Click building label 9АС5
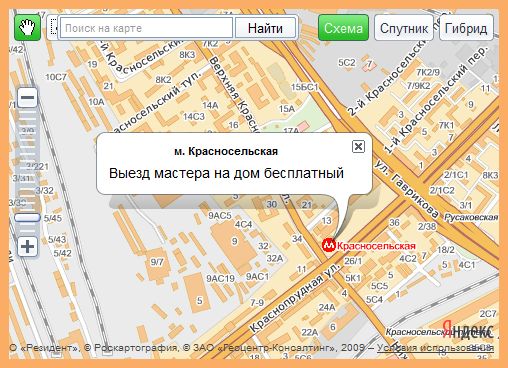This screenshot has height=368, width=508. click(220, 216)
